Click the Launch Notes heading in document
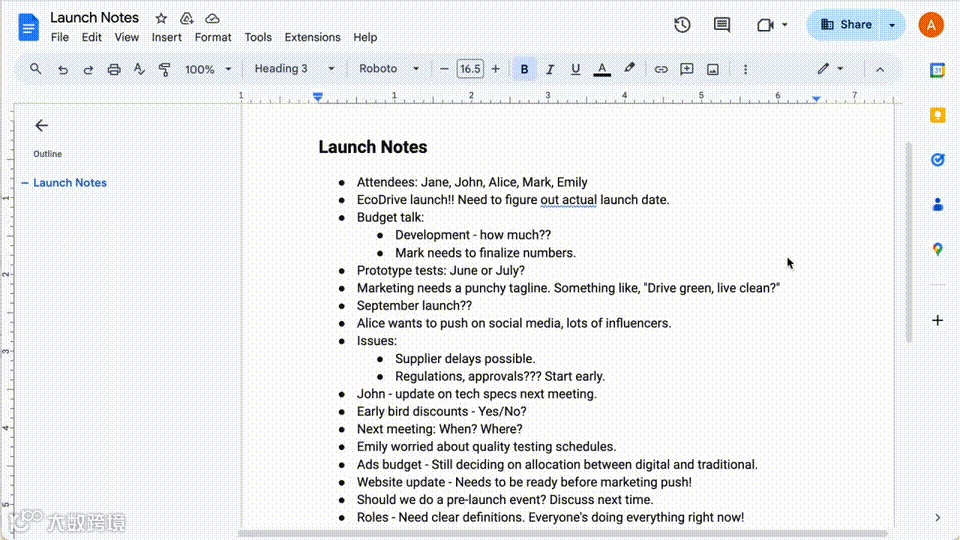This screenshot has width=960, height=540. click(373, 147)
